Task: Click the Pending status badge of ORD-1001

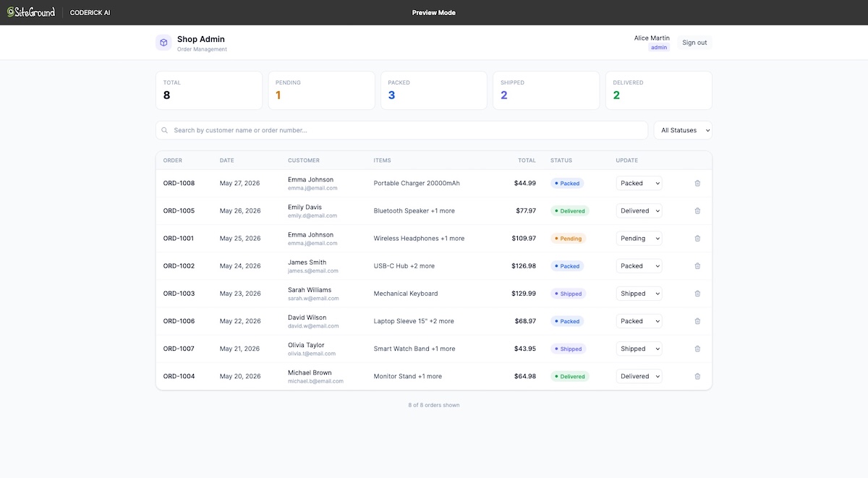Action: [x=568, y=239]
